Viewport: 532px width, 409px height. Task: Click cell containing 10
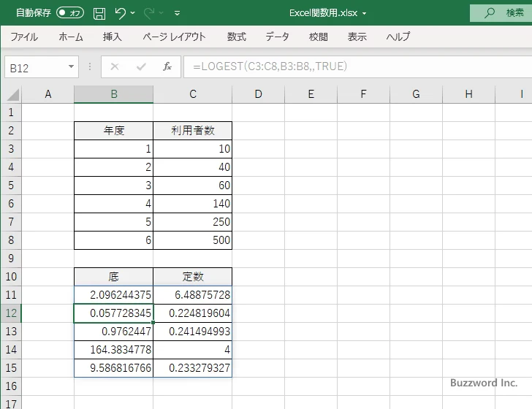[193, 149]
